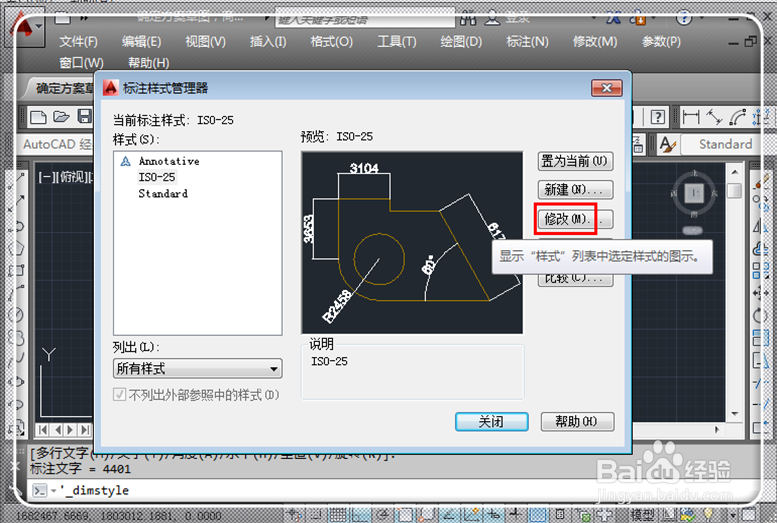This screenshot has width=777, height=523.
Task: Open the 文件(F) menu
Action: [x=78, y=42]
